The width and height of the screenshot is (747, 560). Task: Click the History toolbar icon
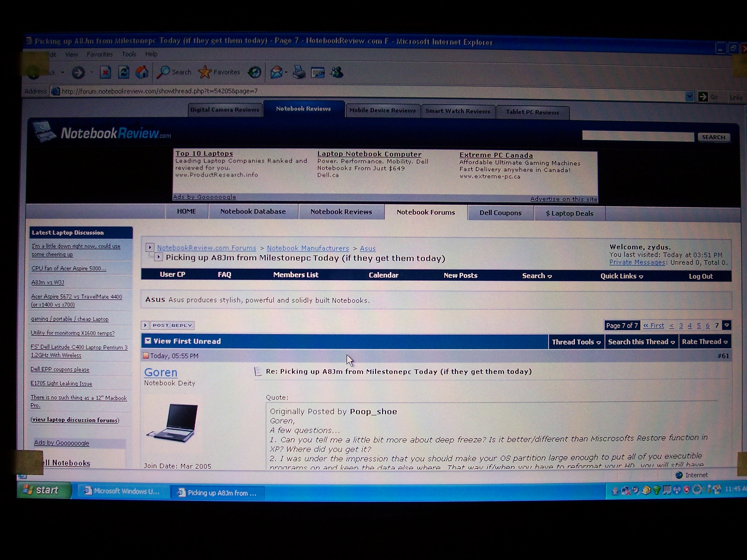[255, 72]
